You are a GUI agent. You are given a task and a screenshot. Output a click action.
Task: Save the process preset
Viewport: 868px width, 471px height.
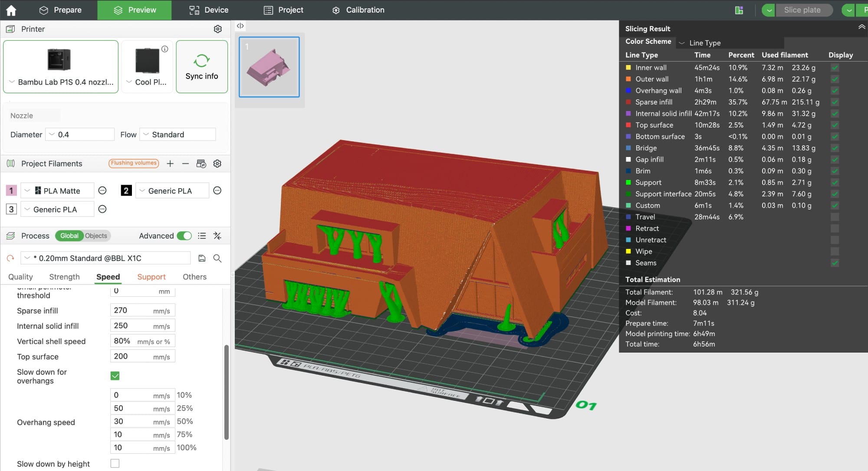click(202, 258)
